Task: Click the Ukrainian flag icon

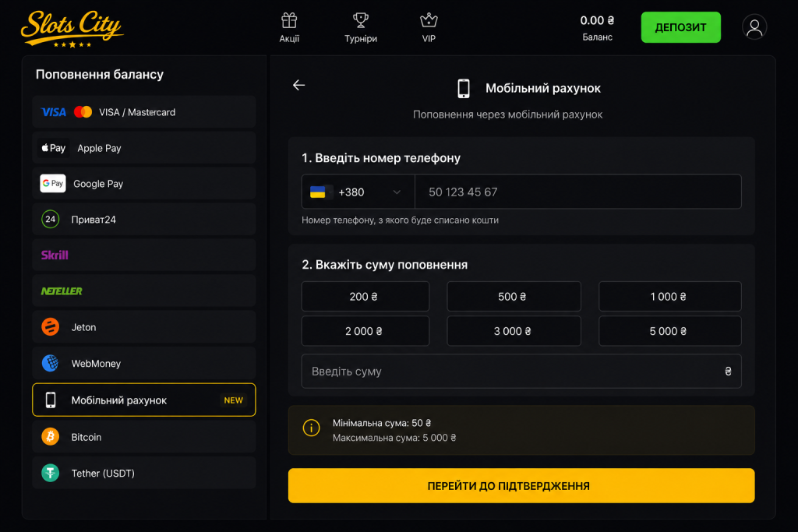Action: point(318,192)
